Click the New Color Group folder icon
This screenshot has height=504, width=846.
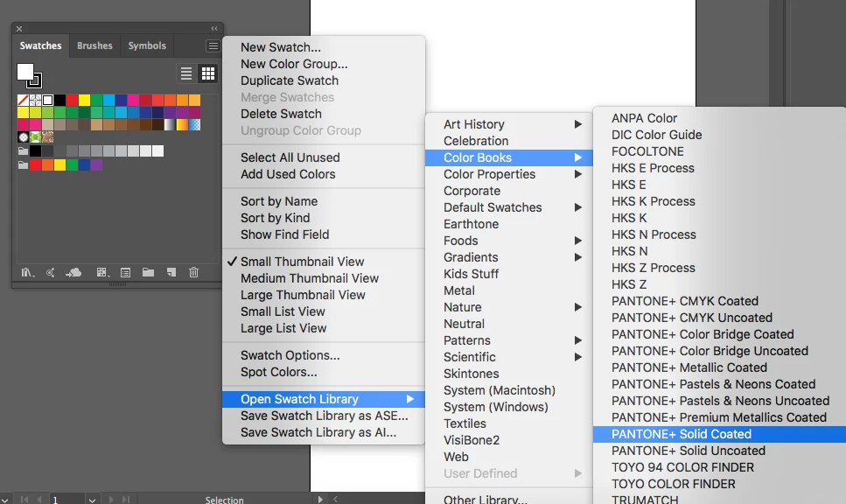(148, 272)
